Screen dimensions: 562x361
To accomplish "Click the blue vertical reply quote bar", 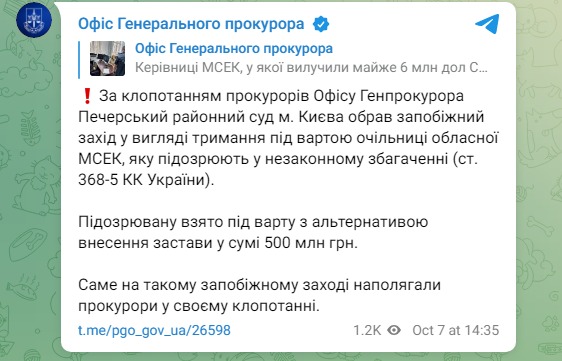I will [x=79, y=60].
